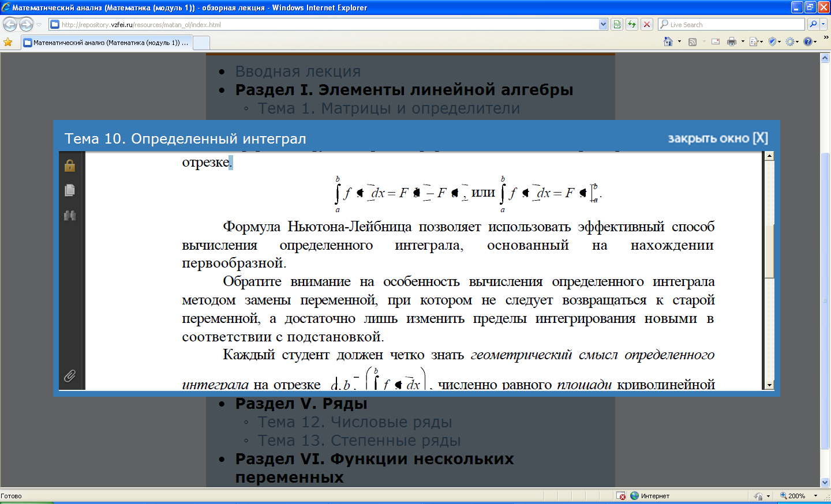831x504 pixels.
Task: Open Вводная лекция link
Action: click(x=298, y=72)
